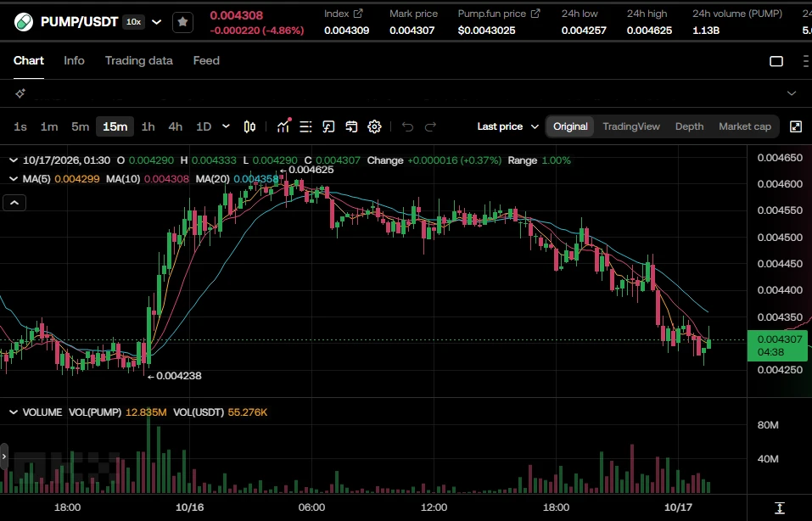Open the trading pair dropdown arrow
Image resolution: width=812 pixels, height=521 pixels.
click(x=156, y=22)
